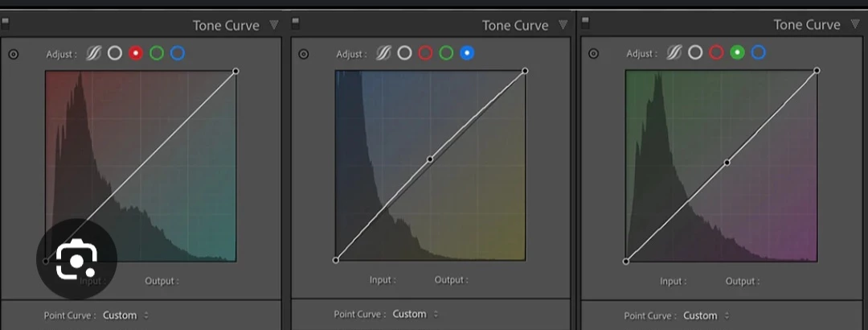Click Output label in left panel
The width and height of the screenshot is (868, 330).
pyautogui.click(x=162, y=281)
